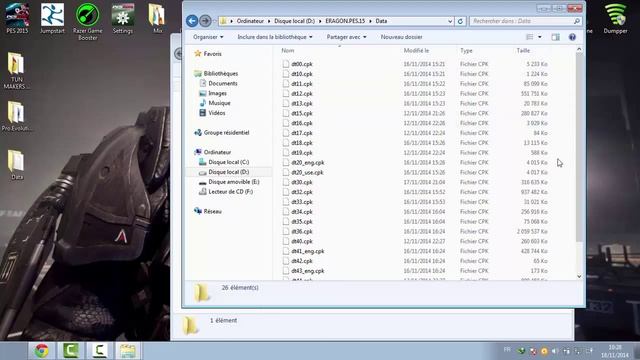The width and height of the screenshot is (640, 360).
Task: Click the Rechercher dans Data search field
Action: pos(525,21)
